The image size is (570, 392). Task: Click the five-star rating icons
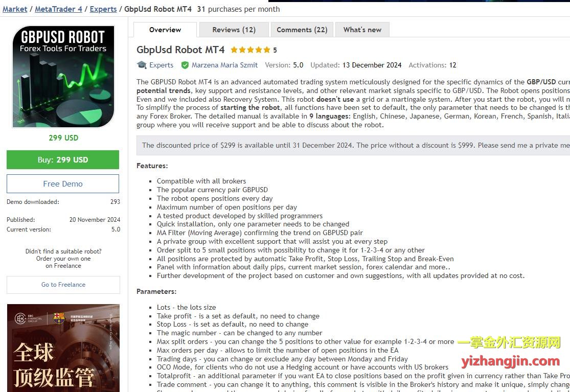click(x=250, y=50)
